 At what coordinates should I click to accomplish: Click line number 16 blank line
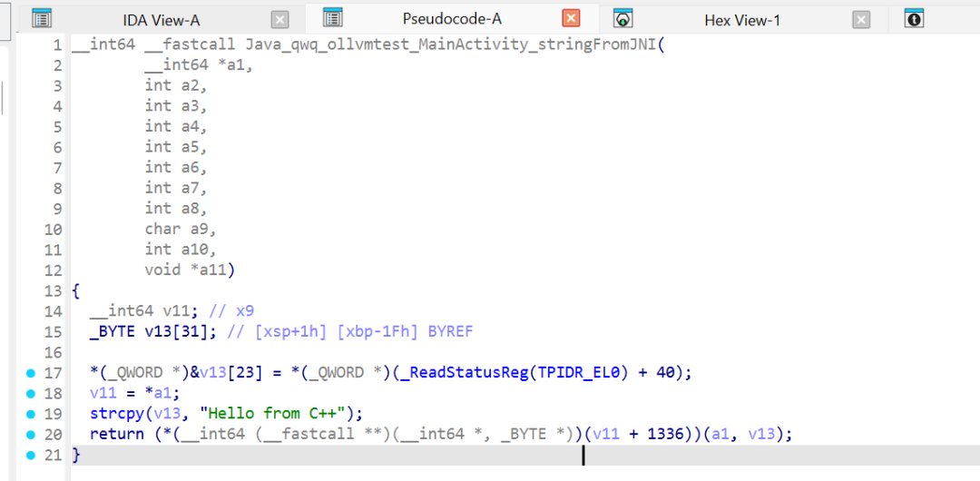pyautogui.click(x=54, y=352)
